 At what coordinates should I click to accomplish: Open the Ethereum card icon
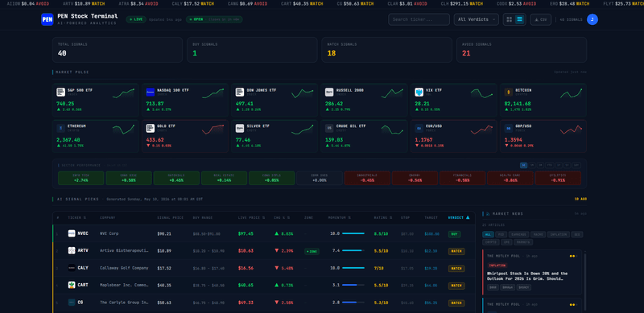tap(61, 128)
